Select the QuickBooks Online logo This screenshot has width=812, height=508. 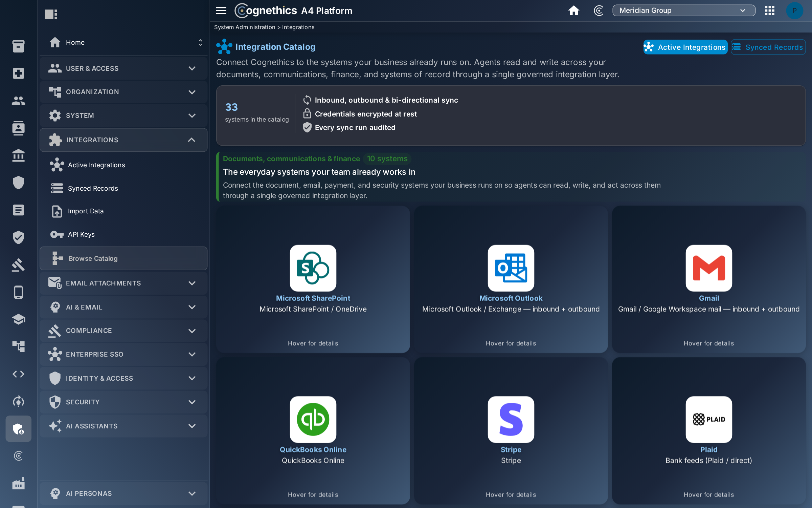(313, 419)
